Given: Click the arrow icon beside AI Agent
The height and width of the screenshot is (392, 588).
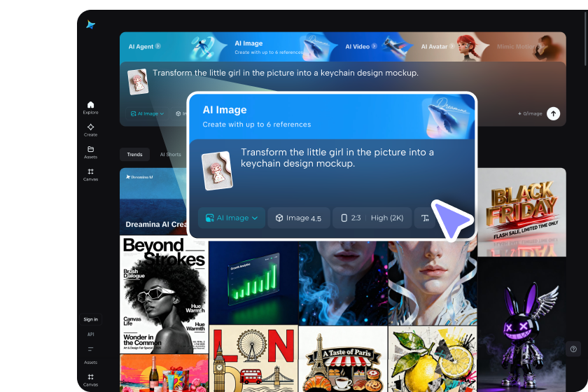Looking at the screenshot, I should click(x=158, y=46).
